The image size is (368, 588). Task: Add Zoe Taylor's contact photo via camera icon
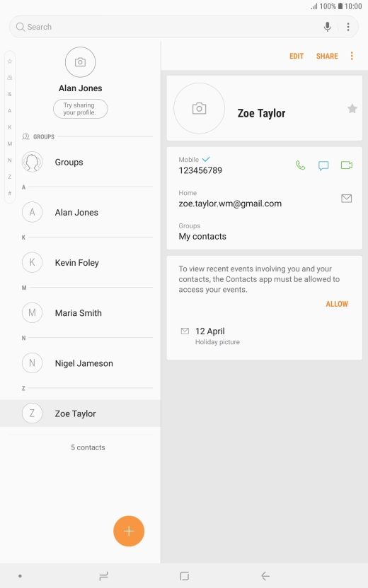(x=199, y=108)
